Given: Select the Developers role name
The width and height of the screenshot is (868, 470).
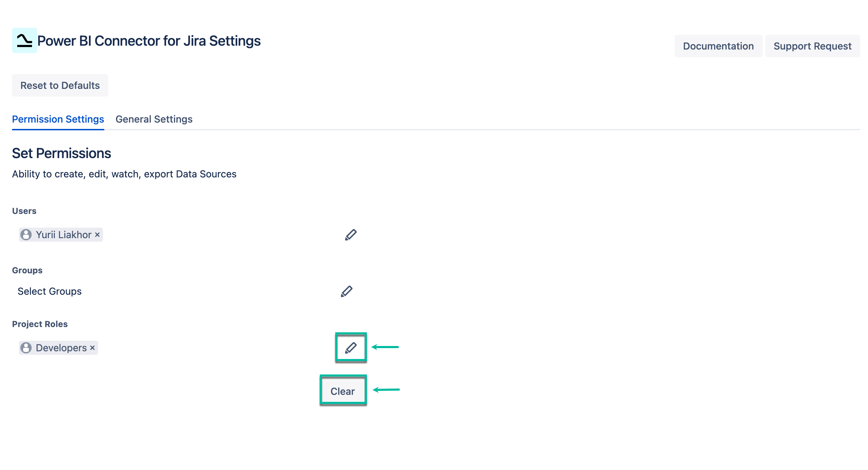Looking at the screenshot, I should [61, 348].
